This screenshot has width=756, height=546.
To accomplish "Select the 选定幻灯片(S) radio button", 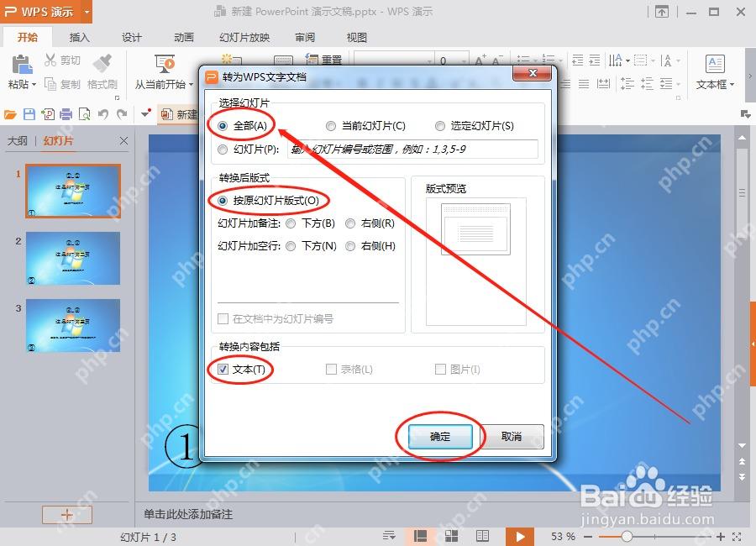I will [439, 126].
